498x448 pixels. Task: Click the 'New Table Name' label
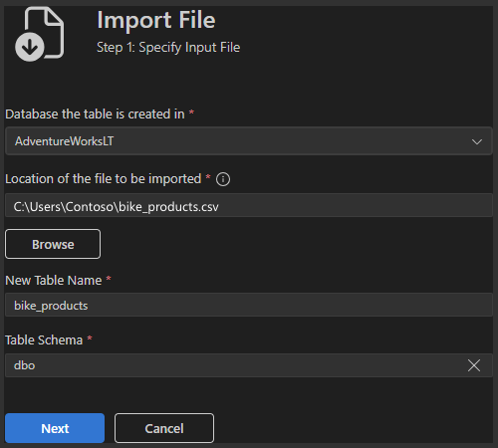pos(54,281)
